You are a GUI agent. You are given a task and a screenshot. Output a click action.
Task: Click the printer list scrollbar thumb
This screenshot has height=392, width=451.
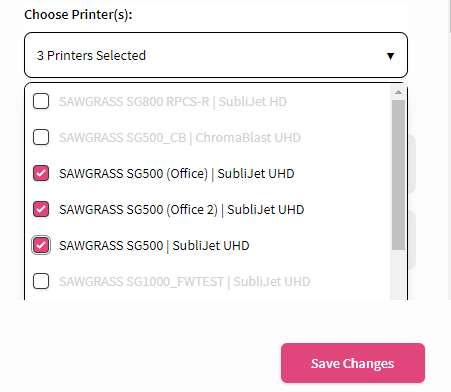[x=398, y=175]
